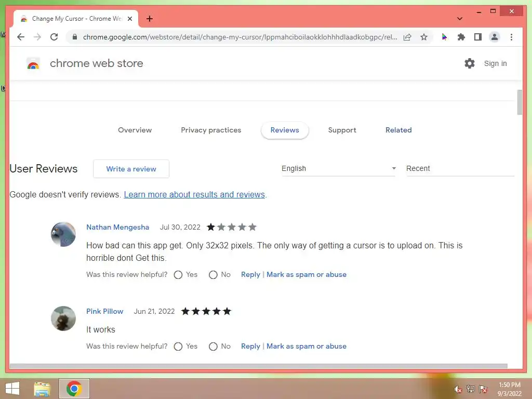Image resolution: width=532 pixels, height=399 pixels.
Task: Mark Nathan Mengesha's review as spam
Action: [307, 274]
